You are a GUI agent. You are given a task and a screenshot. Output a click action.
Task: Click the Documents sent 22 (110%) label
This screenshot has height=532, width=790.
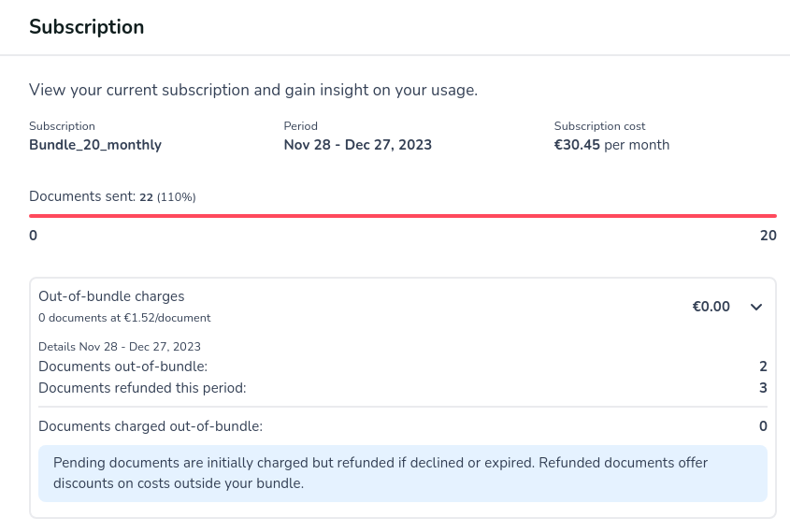(x=112, y=196)
